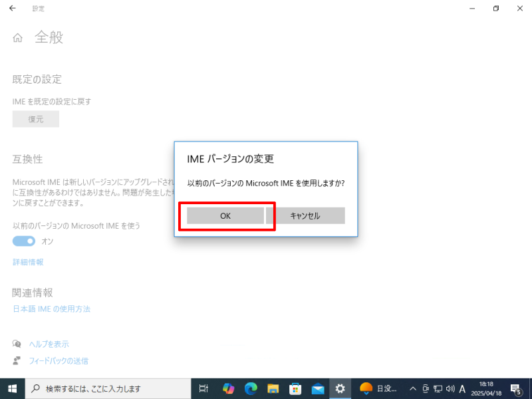
Task: Click the back arrow in Settings
Action: point(12,9)
